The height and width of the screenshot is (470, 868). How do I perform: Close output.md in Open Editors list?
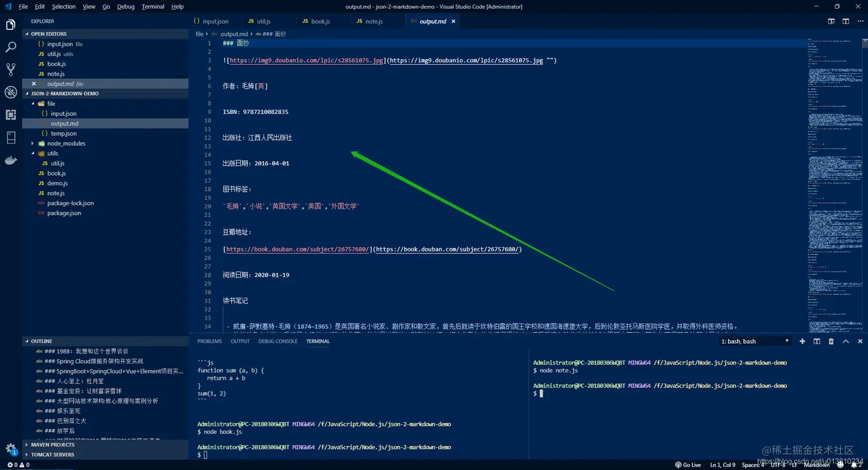click(x=34, y=84)
